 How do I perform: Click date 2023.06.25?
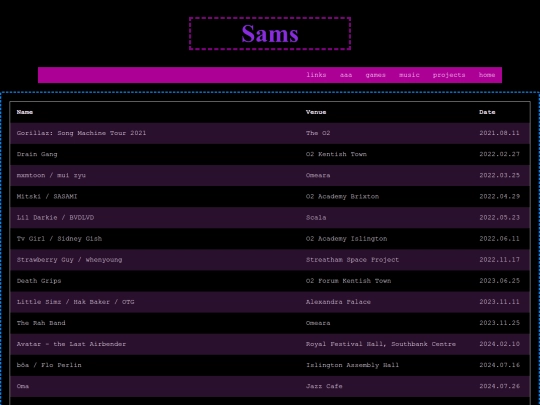(x=499, y=281)
